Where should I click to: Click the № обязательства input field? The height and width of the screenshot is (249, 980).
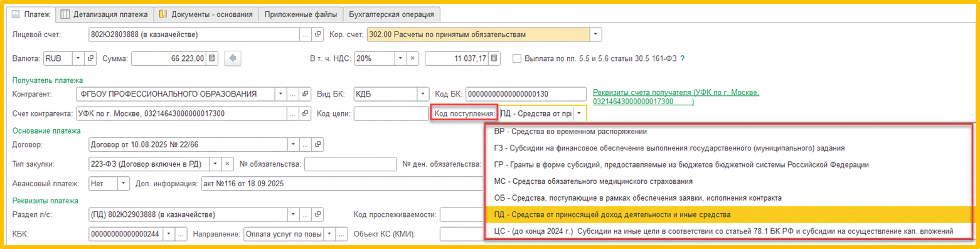(349, 164)
